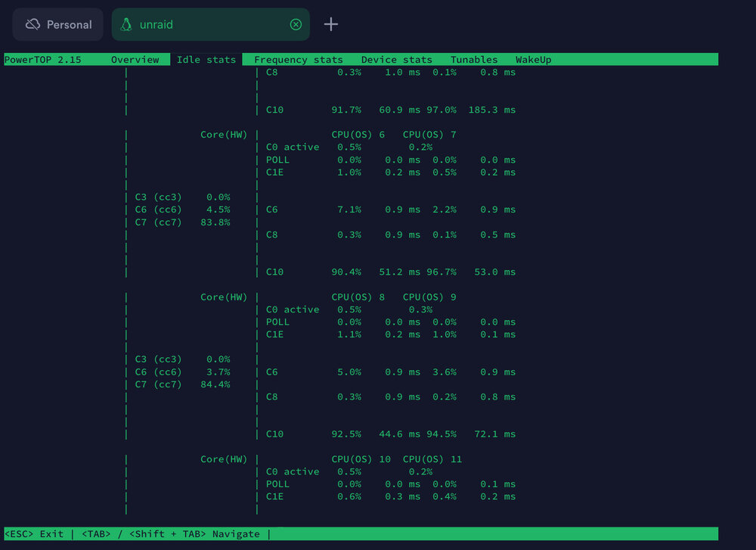The image size is (756, 550).
Task: Select the Idle stats tab
Action: pos(206,60)
